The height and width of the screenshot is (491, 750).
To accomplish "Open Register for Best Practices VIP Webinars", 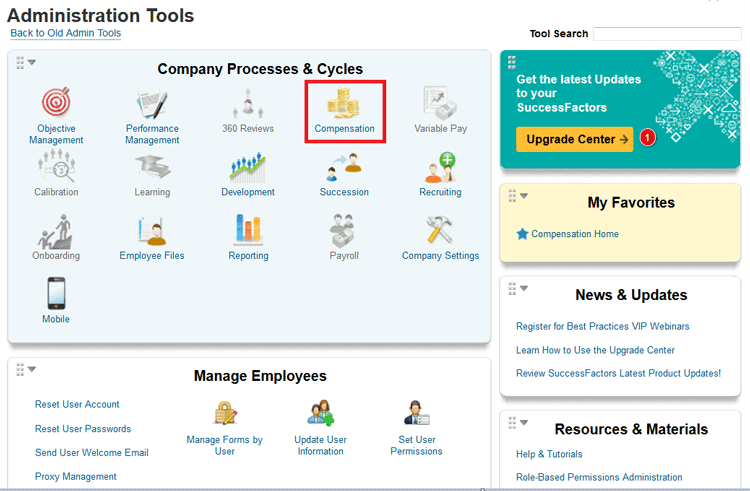I will click(602, 326).
